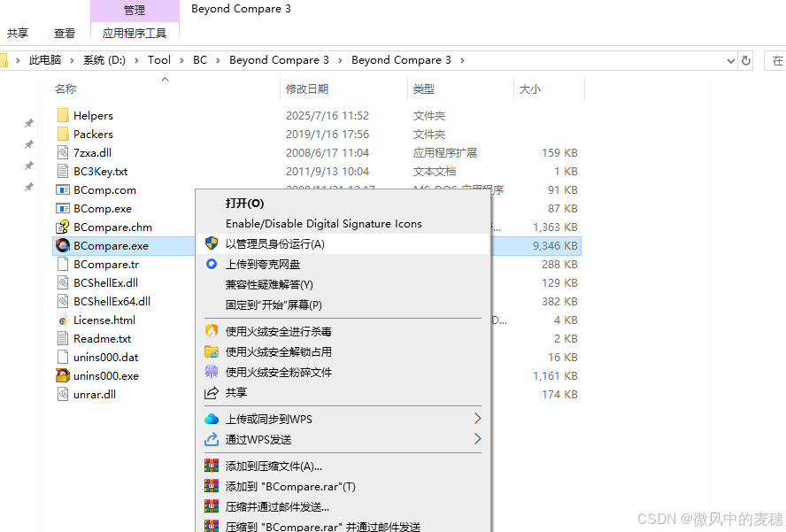Click the BComp.exe application icon
The height and width of the screenshot is (532, 786).
[x=63, y=209]
